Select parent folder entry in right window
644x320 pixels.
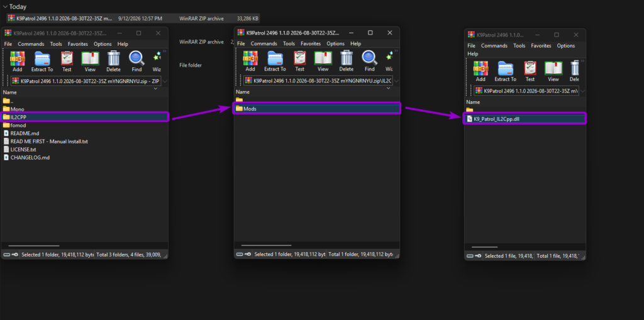pyautogui.click(x=470, y=109)
